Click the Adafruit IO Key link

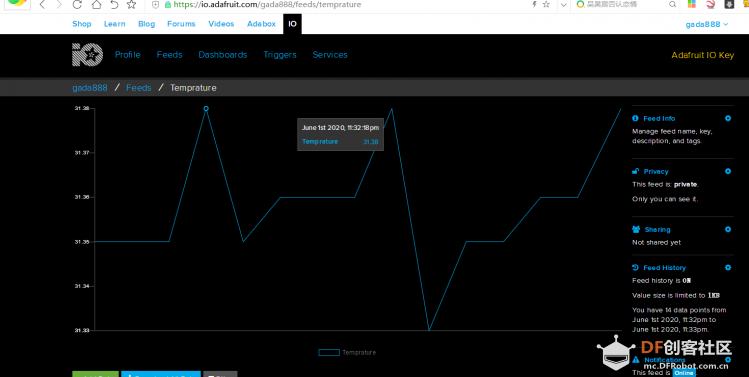pos(703,55)
